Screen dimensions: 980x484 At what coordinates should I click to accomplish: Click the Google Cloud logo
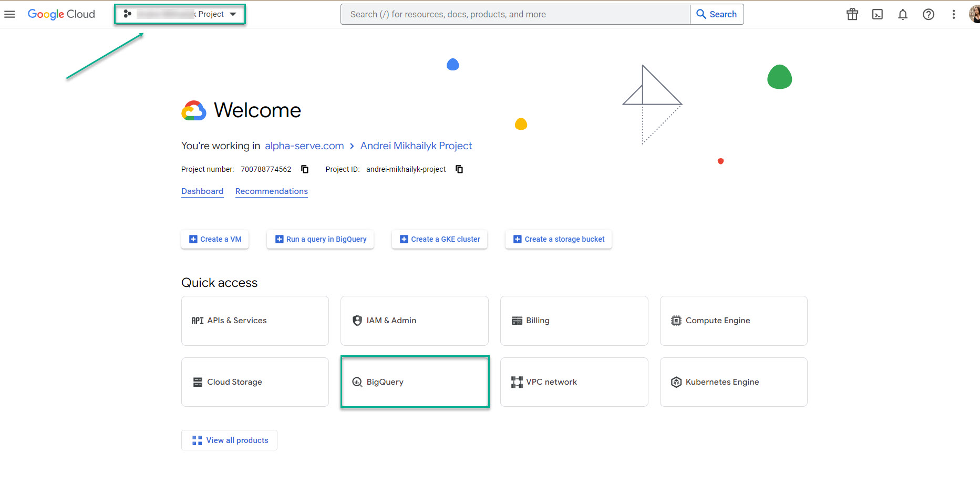pos(61,14)
